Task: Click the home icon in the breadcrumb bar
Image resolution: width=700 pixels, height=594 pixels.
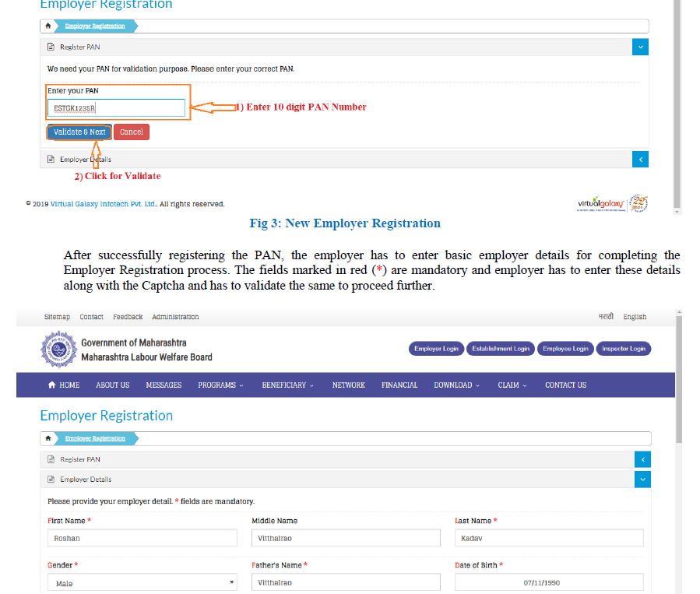Action: click(x=49, y=26)
